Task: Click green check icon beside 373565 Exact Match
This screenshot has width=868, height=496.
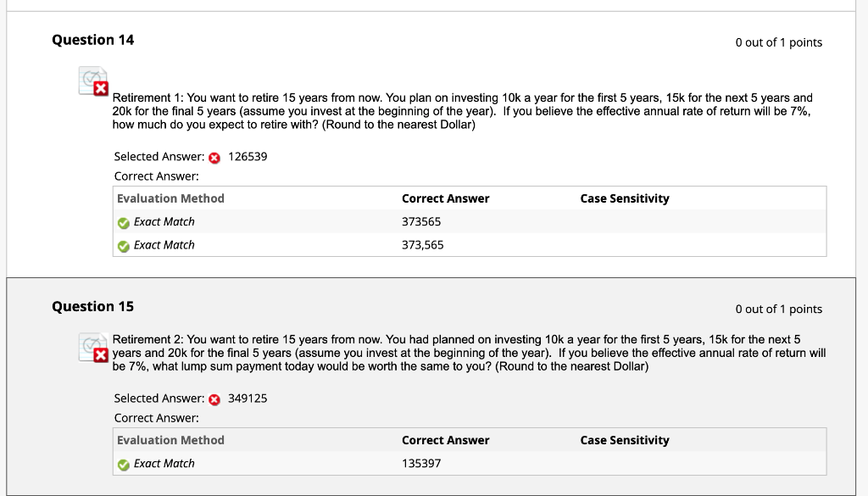Action: click(124, 222)
